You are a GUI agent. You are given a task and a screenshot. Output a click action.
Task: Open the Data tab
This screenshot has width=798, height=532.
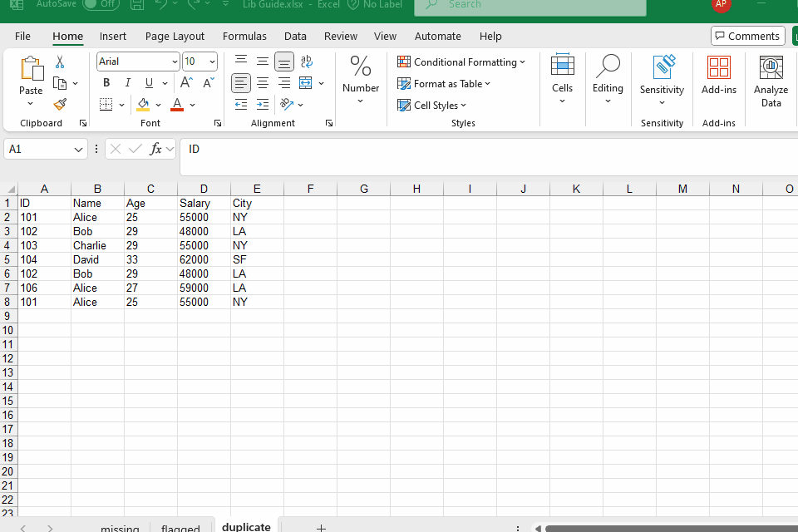click(295, 36)
